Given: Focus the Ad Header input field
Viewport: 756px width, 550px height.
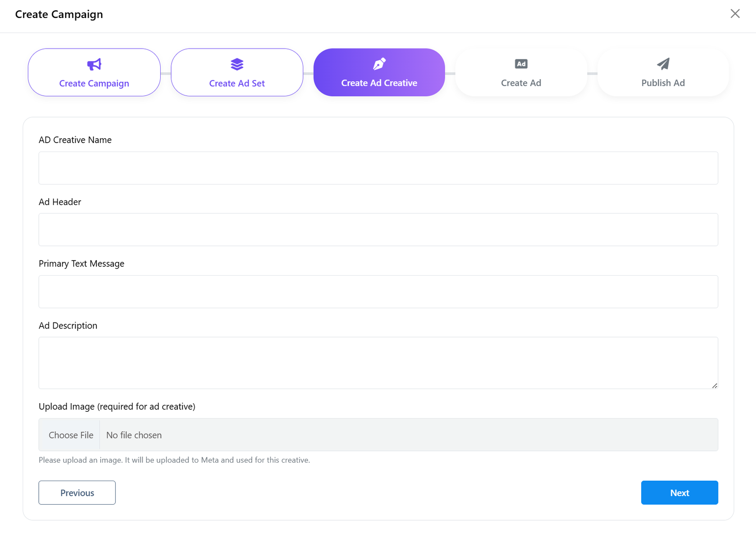Looking at the screenshot, I should [378, 230].
